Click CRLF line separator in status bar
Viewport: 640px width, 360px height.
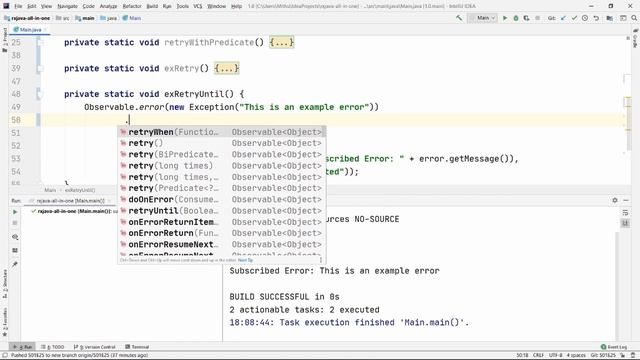[x=538, y=356]
